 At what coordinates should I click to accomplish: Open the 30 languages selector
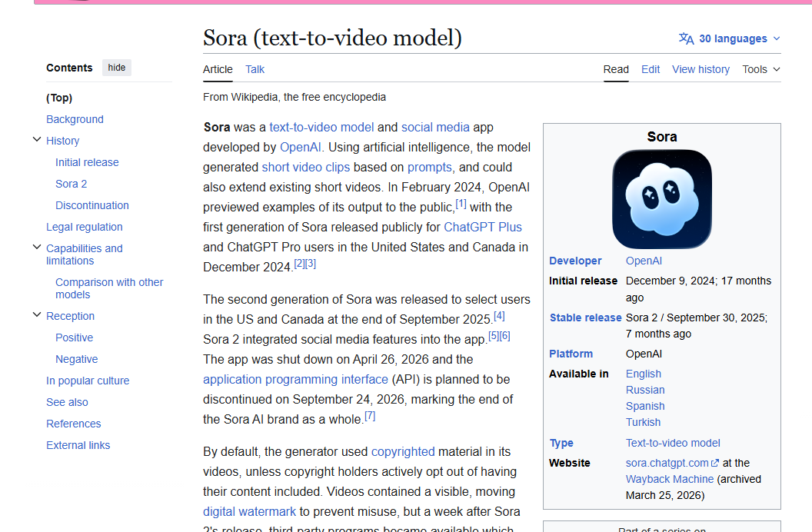729,38
